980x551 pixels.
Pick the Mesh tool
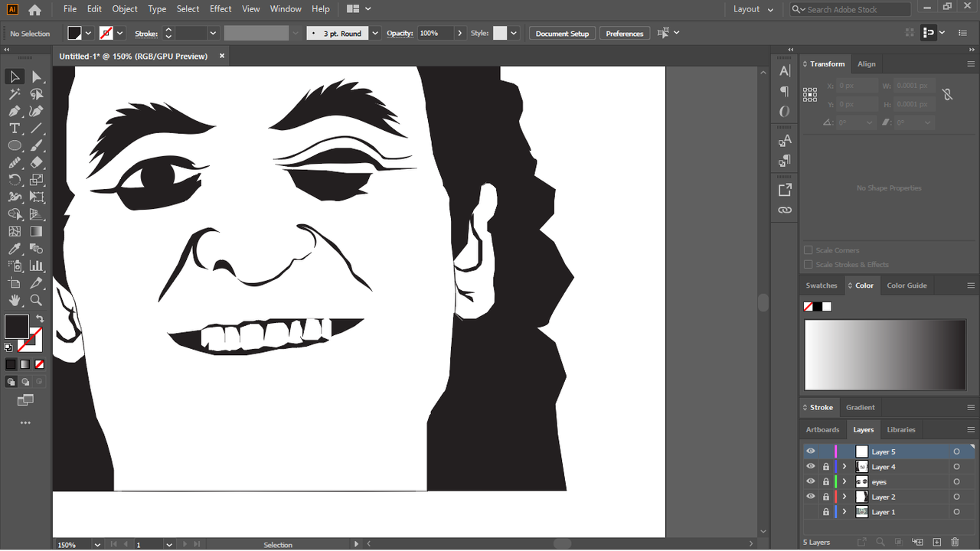15,231
